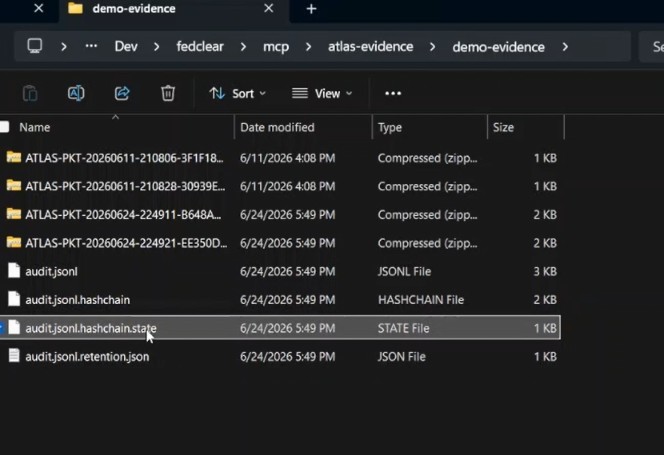Click the search box beside the address bar
This screenshot has width=664, height=455.
[651, 47]
